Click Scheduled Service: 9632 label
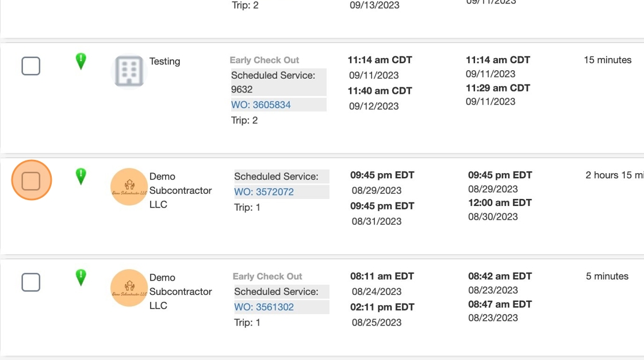This screenshot has height=360, width=644. pos(273,82)
